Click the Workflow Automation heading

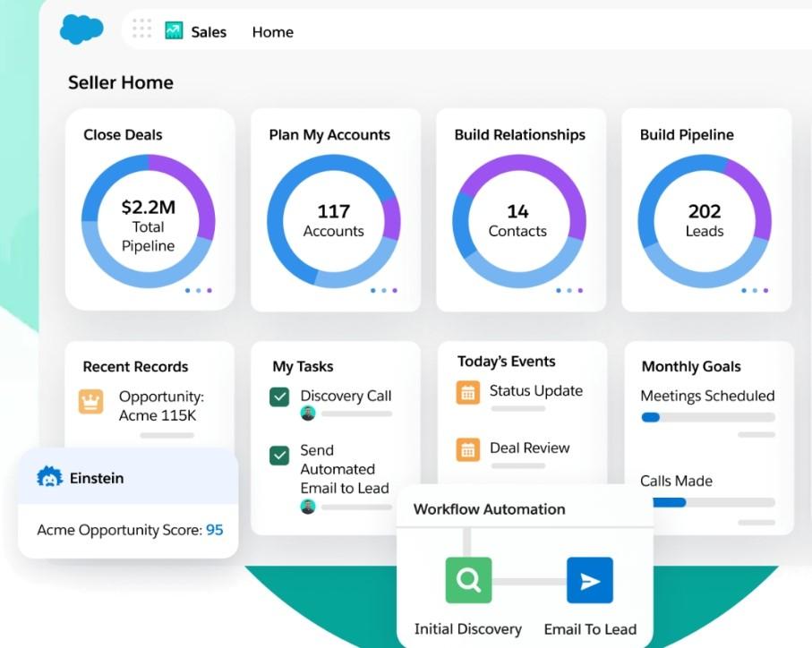click(x=490, y=509)
